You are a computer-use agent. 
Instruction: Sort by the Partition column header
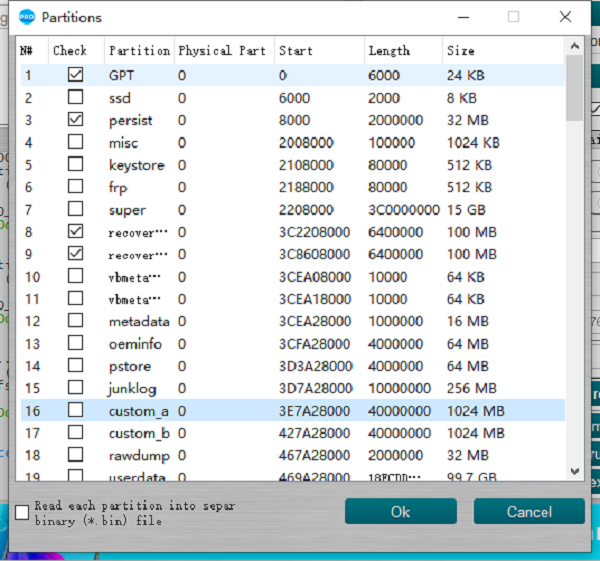coord(139,51)
